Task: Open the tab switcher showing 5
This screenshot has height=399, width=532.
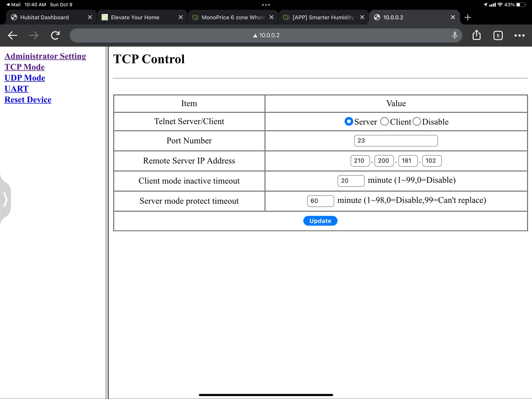Action: pyautogui.click(x=498, y=35)
